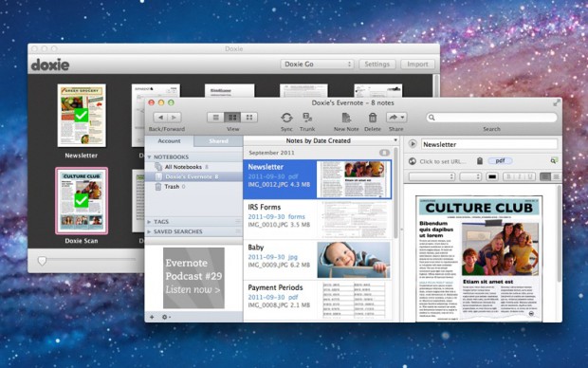Image resolution: width=588 pixels, height=368 pixels.
Task: Click the notebook icon beside pdf tag
Action: tap(480, 161)
